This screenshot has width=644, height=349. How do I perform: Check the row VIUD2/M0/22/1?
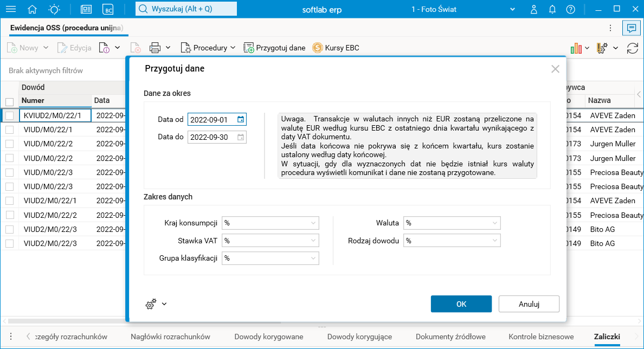9,201
